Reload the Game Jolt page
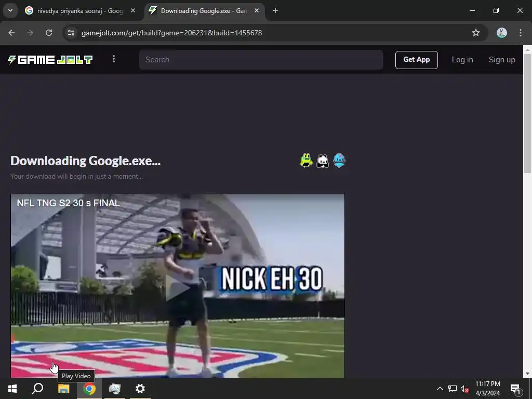Image resolution: width=532 pixels, height=399 pixels. pyautogui.click(x=49, y=33)
